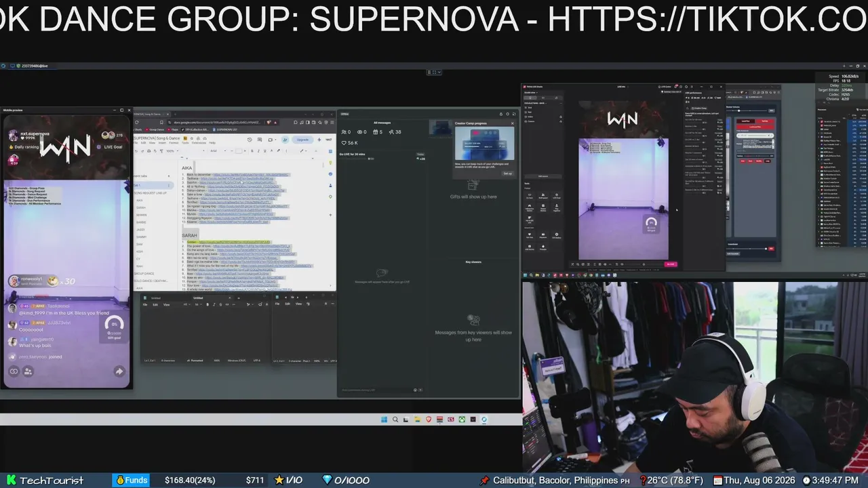This screenshot has width=868, height=488.
Task: Open the Play together tool in LIVE Studio
Action: tap(557, 207)
